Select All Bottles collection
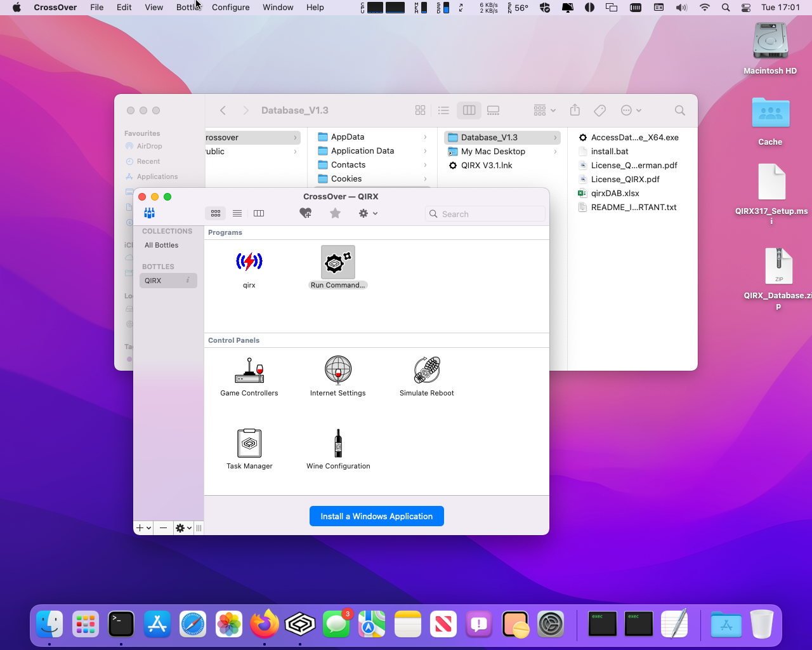 (x=161, y=245)
